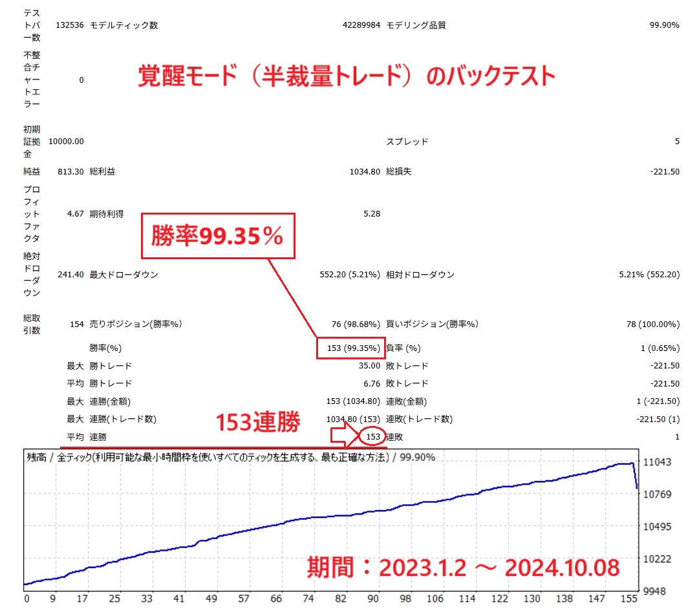Click the value 153 (1034.80)

pos(353,401)
